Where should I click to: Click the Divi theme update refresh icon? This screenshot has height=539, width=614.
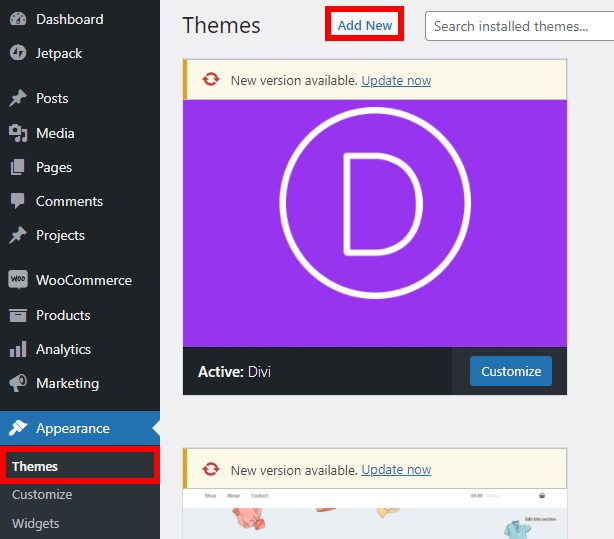pyautogui.click(x=211, y=80)
